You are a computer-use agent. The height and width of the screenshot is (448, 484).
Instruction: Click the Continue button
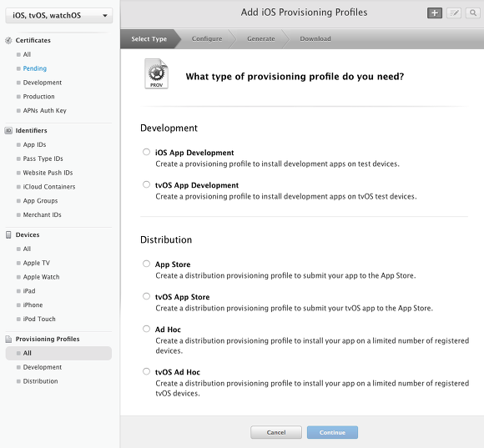tap(332, 432)
